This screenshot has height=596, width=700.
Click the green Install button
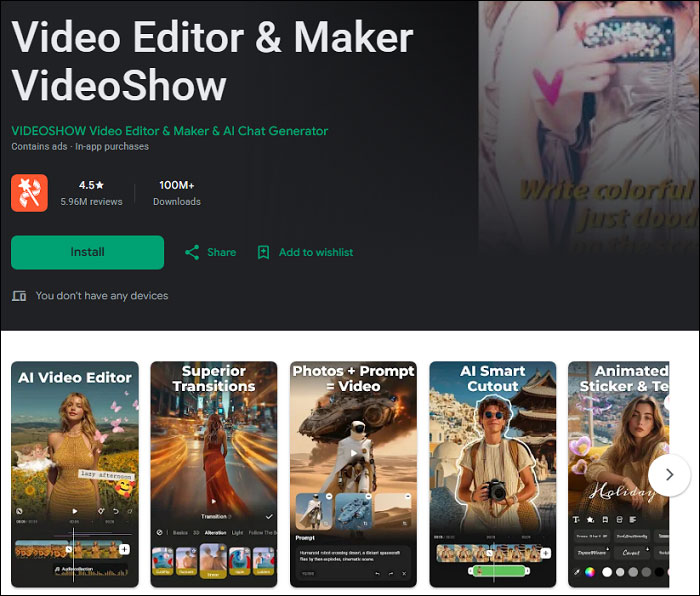pos(88,252)
